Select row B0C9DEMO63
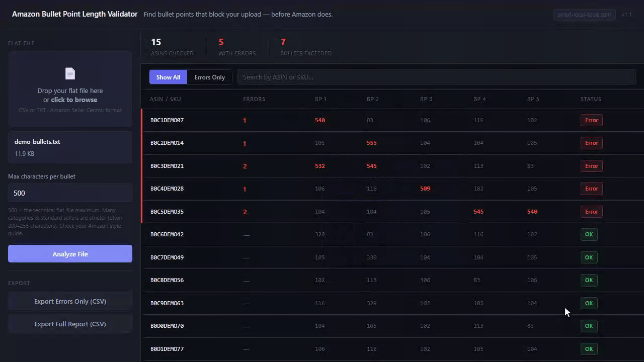Image resolution: width=644 pixels, height=362 pixels. [x=392, y=303]
